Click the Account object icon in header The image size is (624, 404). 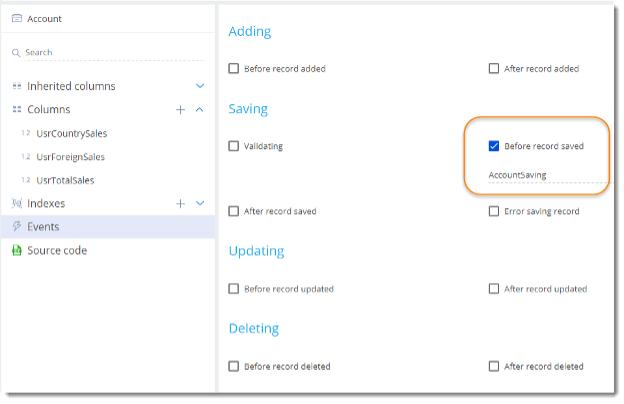[x=17, y=19]
